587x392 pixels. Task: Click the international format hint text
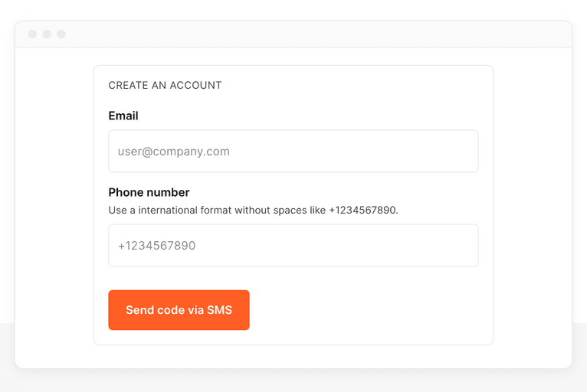[253, 210]
